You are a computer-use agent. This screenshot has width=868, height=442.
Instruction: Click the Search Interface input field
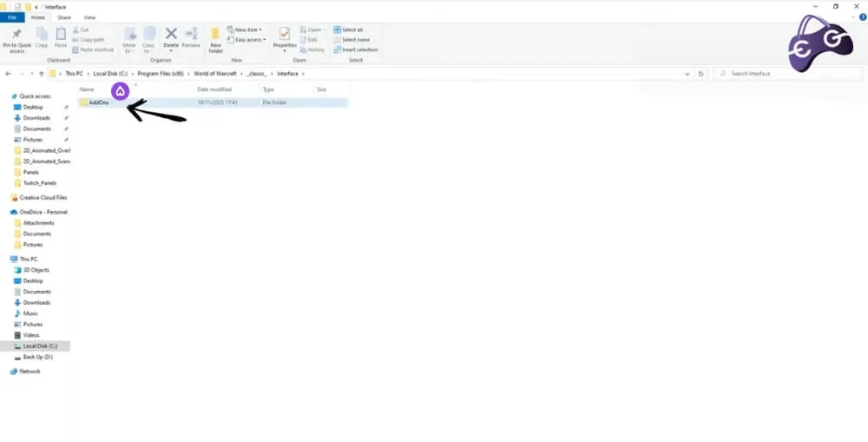[x=788, y=74]
